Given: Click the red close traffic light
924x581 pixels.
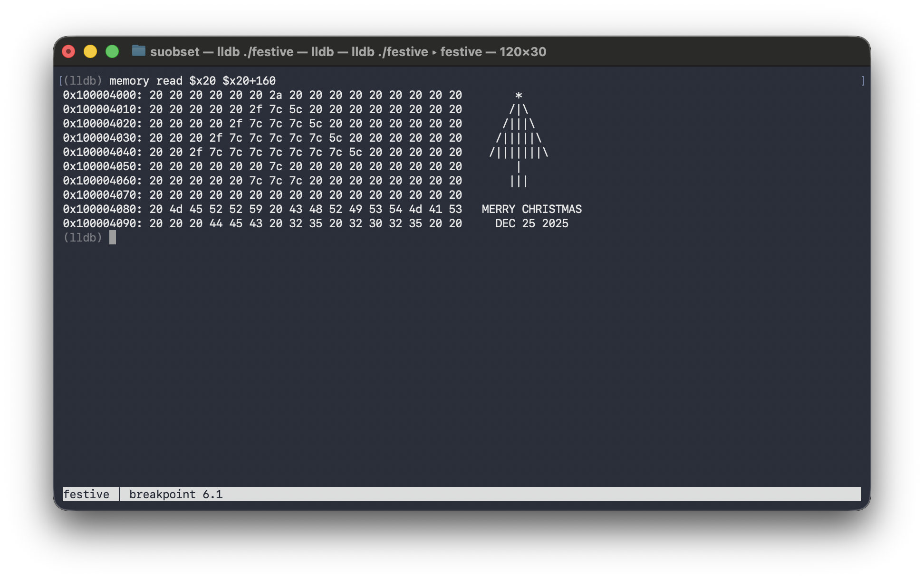Looking at the screenshot, I should click(68, 50).
